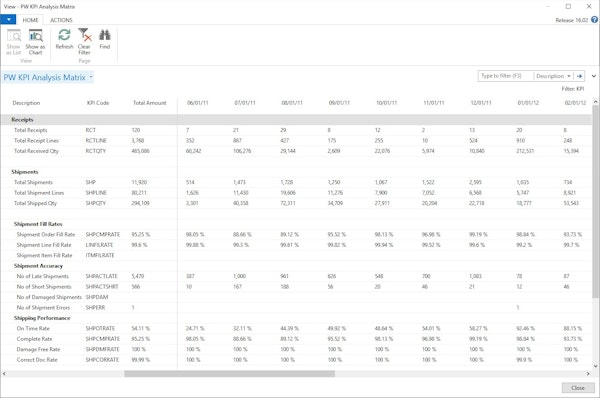This screenshot has height=398, width=600.
Task: Select the Damage Free Rate row
Action: click(x=296, y=349)
